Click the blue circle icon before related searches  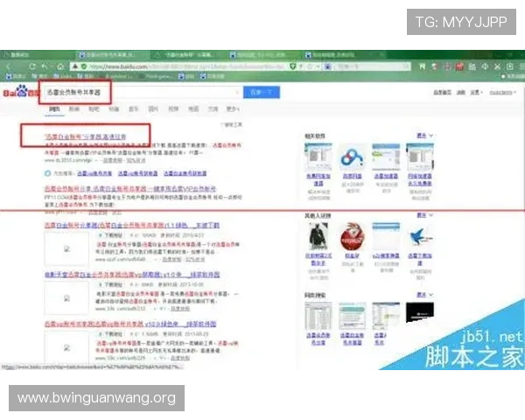pyautogui.click(x=47, y=173)
